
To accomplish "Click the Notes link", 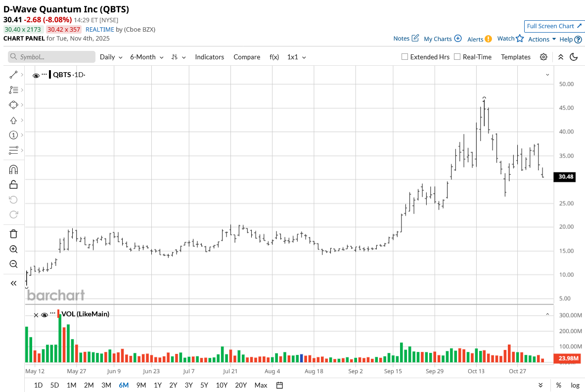I will tap(401, 39).
